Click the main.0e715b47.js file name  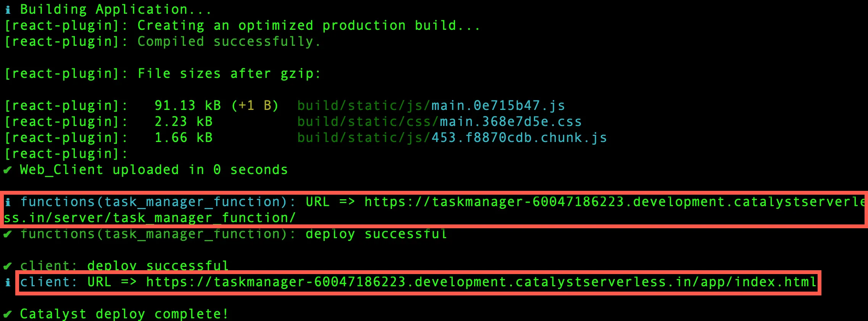tap(498, 106)
